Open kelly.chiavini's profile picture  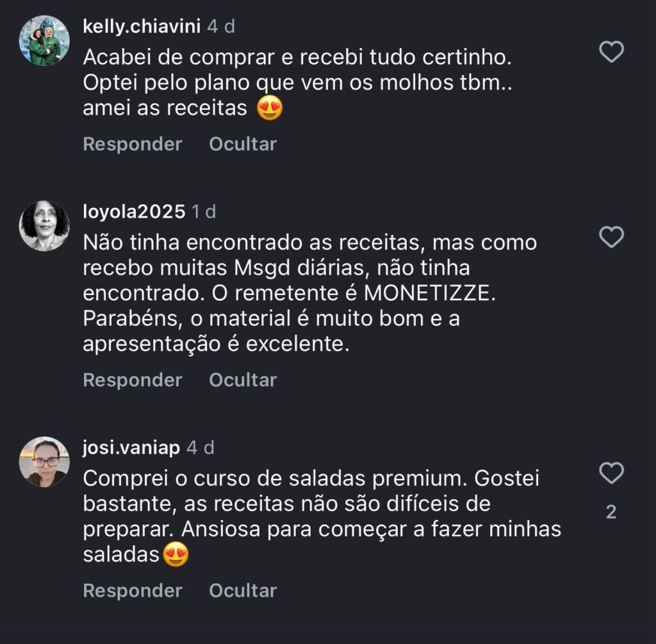(x=44, y=40)
